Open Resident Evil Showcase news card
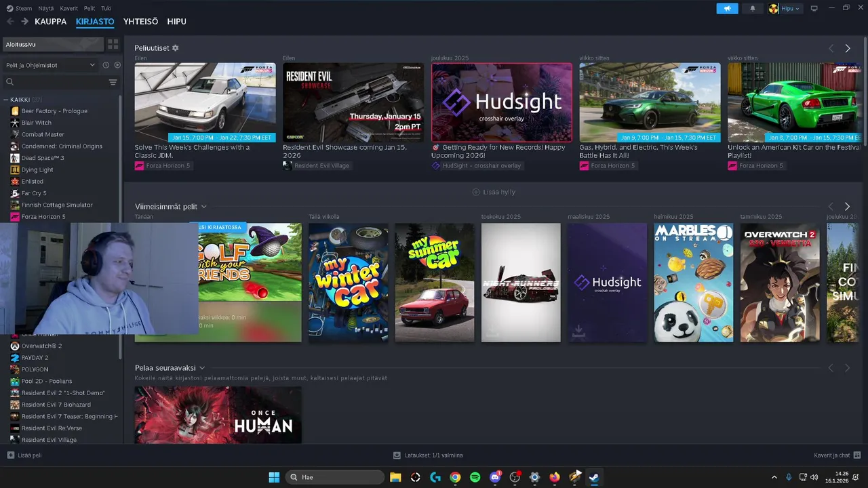The height and width of the screenshot is (488, 868). [353, 102]
